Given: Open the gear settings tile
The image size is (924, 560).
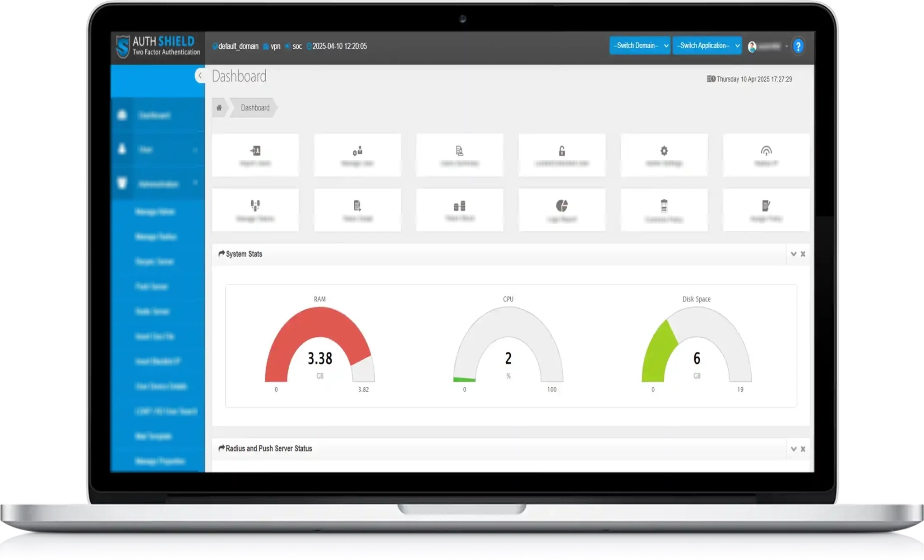Looking at the screenshot, I should 664,151.
